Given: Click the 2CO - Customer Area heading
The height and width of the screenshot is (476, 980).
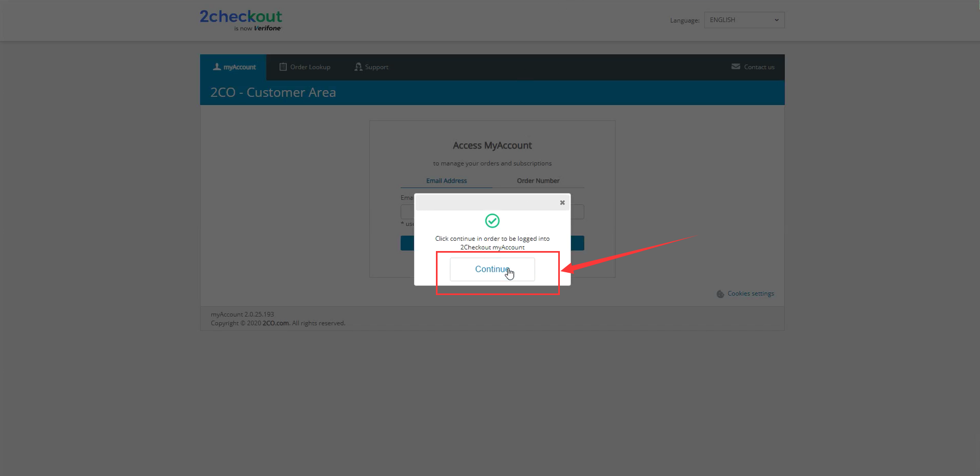Looking at the screenshot, I should click(x=273, y=92).
